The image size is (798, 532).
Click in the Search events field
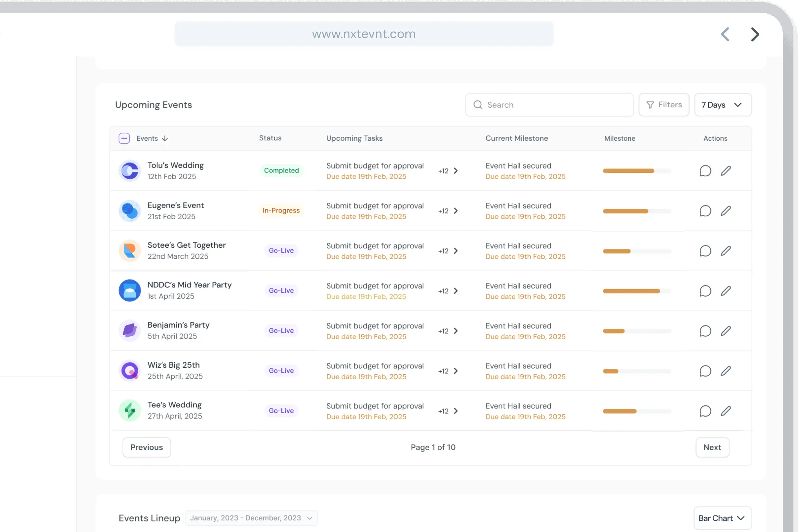click(549, 105)
